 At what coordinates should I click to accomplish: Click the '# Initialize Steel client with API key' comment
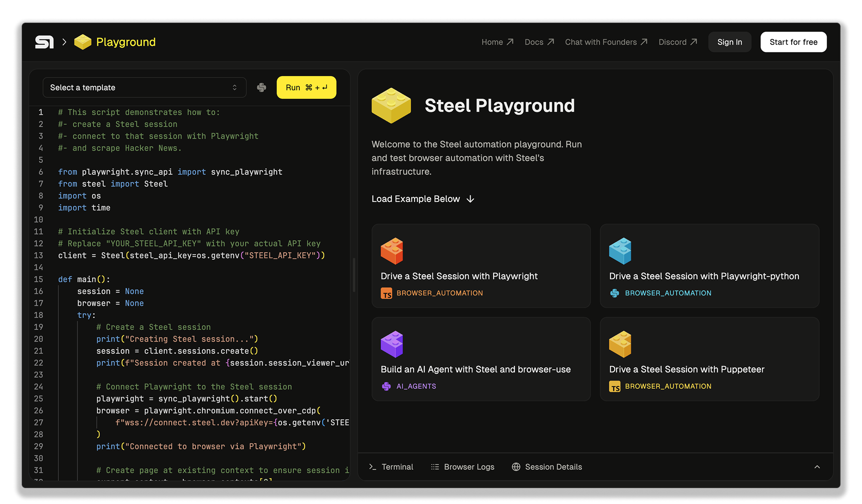148,232
